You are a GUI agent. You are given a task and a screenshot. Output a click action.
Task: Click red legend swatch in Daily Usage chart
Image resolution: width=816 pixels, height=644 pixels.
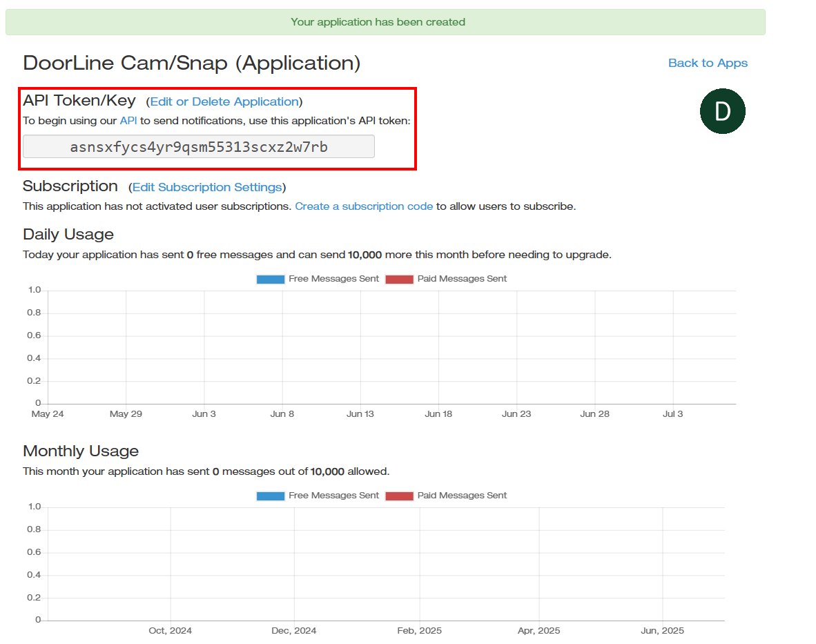click(399, 280)
